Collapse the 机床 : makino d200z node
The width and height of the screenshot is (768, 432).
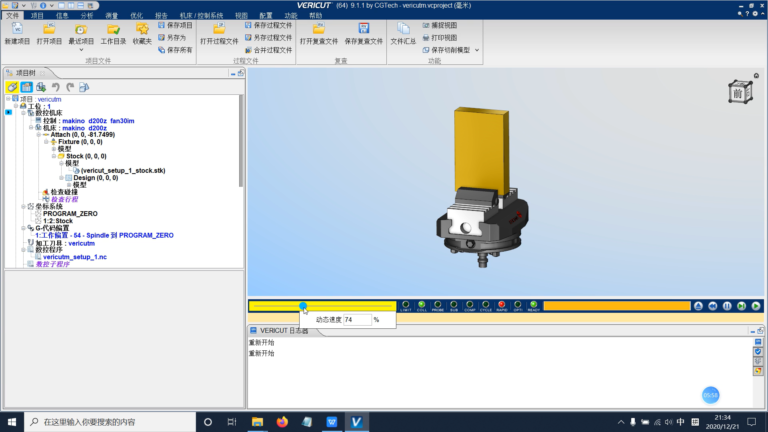tap(31, 128)
